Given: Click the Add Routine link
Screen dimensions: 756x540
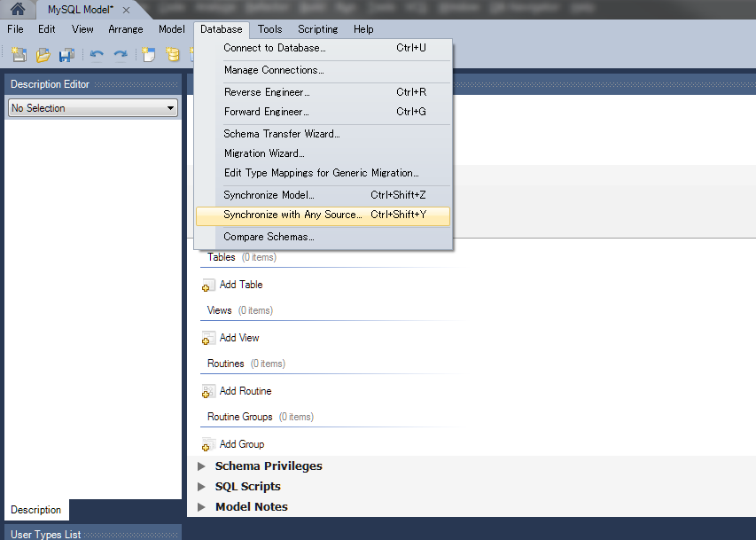Looking at the screenshot, I should 246,391.
